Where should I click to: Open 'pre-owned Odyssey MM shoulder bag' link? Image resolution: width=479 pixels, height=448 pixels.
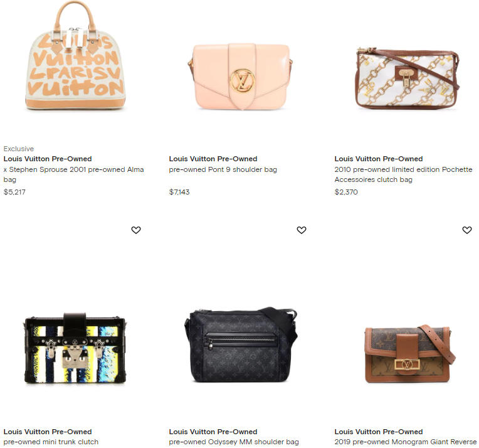(x=234, y=442)
